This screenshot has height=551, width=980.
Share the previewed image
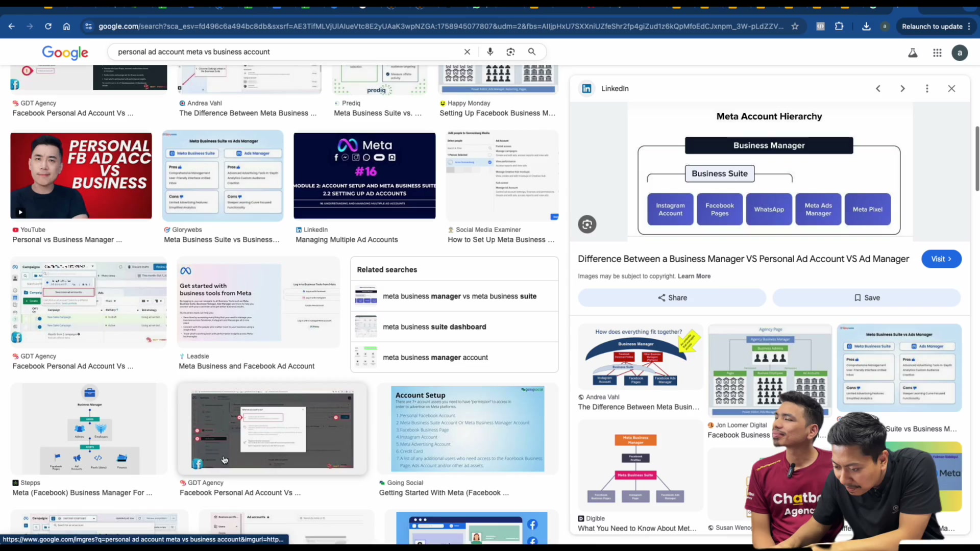pos(672,297)
